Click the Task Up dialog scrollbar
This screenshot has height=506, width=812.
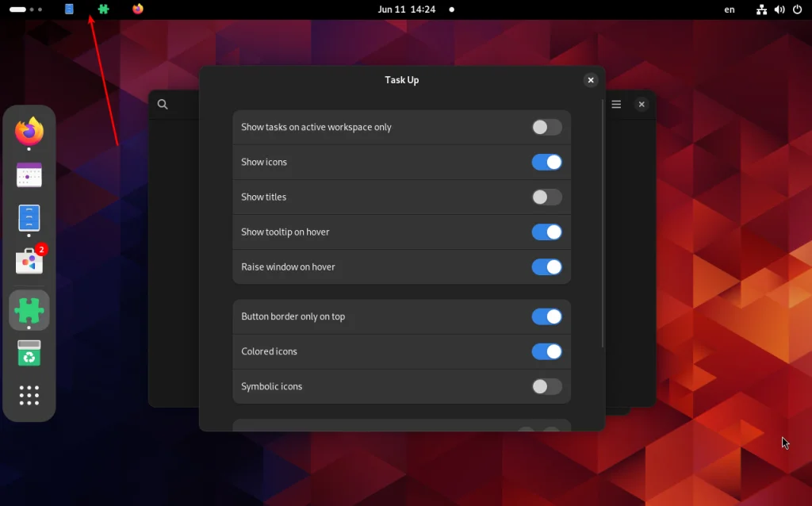pyautogui.click(x=603, y=224)
